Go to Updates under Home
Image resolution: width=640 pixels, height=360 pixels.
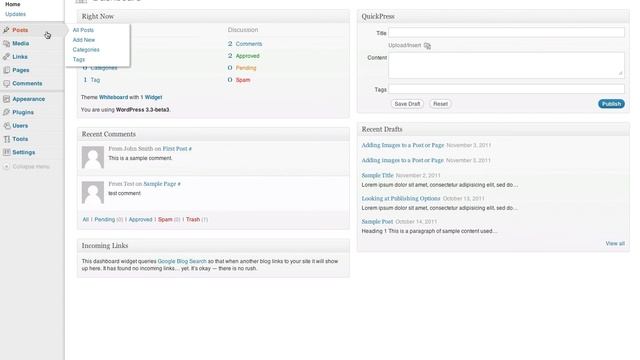16,14
